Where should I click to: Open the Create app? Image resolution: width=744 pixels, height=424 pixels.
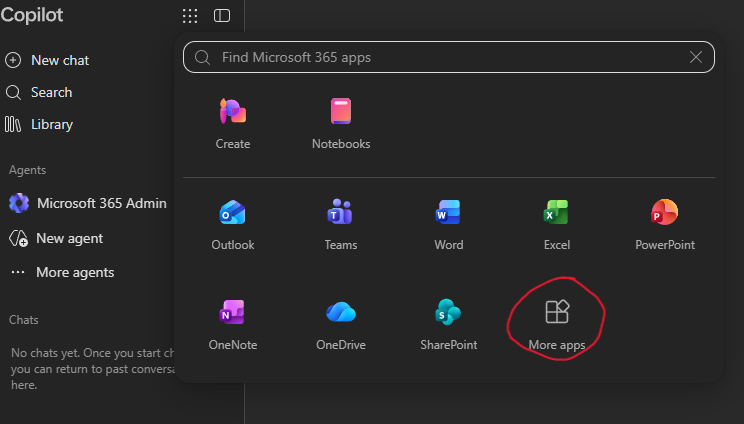click(232, 123)
